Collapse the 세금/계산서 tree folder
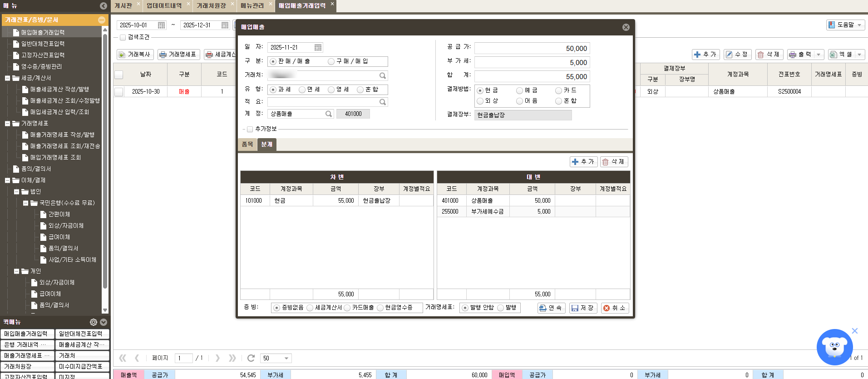The width and height of the screenshot is (868, 379). click(x=7, y=78)
